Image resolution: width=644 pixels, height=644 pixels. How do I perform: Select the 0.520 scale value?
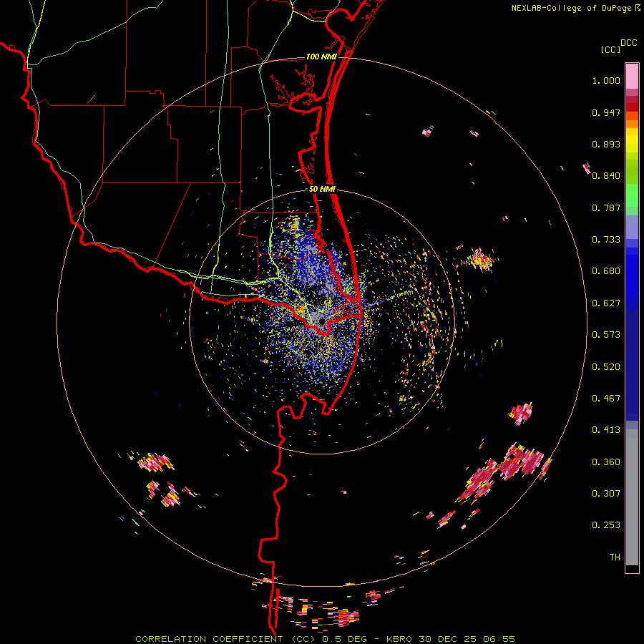(606, 367)
